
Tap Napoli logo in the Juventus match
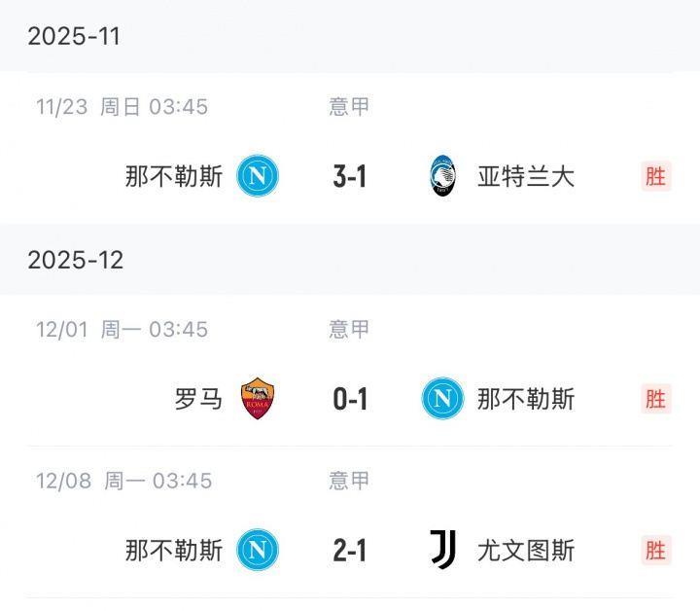click(x=258, y=551)
